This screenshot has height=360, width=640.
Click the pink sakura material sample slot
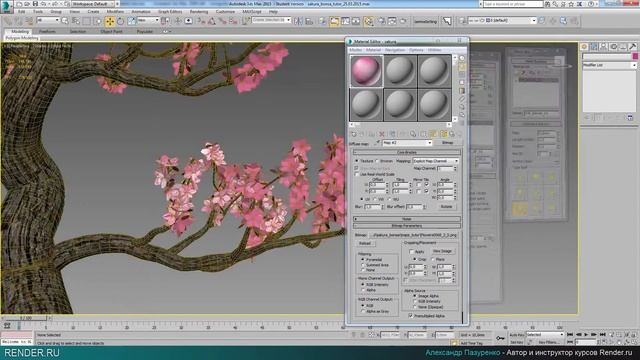(x=366, y=71)
